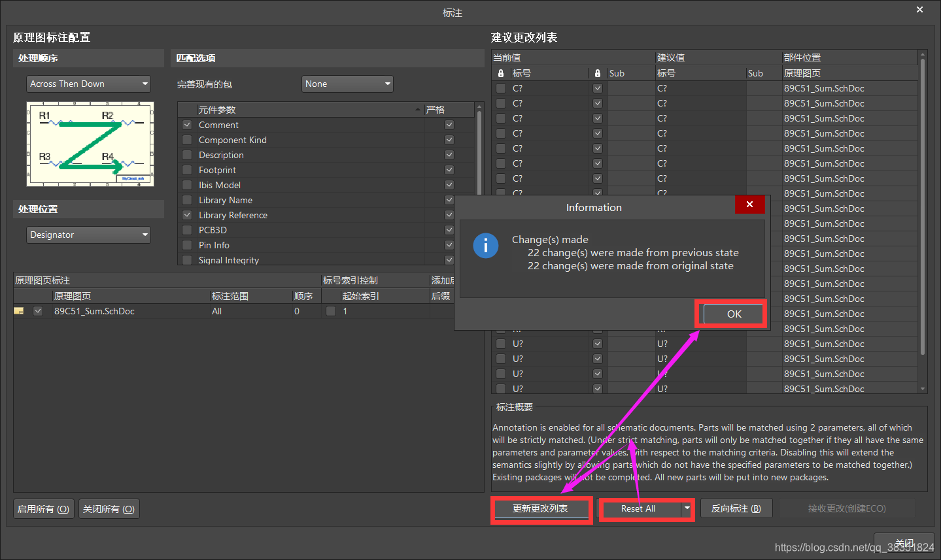Click the schematic document icon for 89C51_Sum.SchDoc
Viewport: 941px width, 560px height.
[x=19, y=311]
